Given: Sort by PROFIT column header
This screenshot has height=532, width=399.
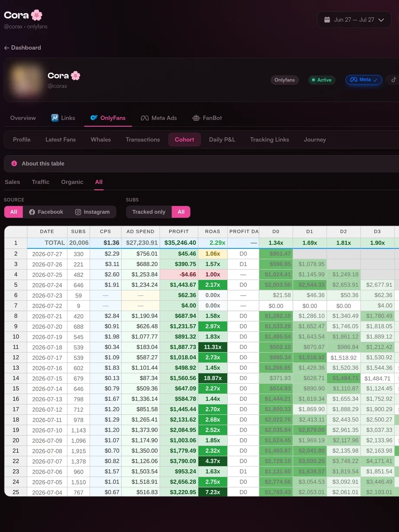Looking at the screenshot, I should tap(179, 232).
